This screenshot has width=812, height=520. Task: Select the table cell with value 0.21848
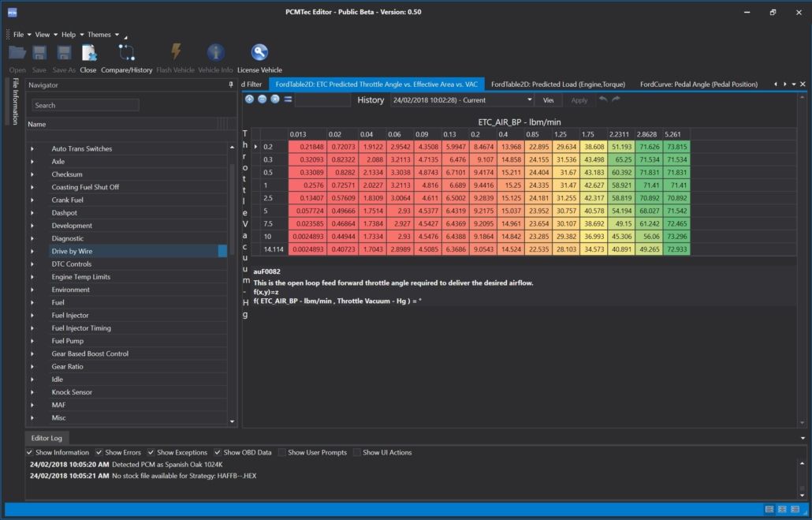[308, 147]
